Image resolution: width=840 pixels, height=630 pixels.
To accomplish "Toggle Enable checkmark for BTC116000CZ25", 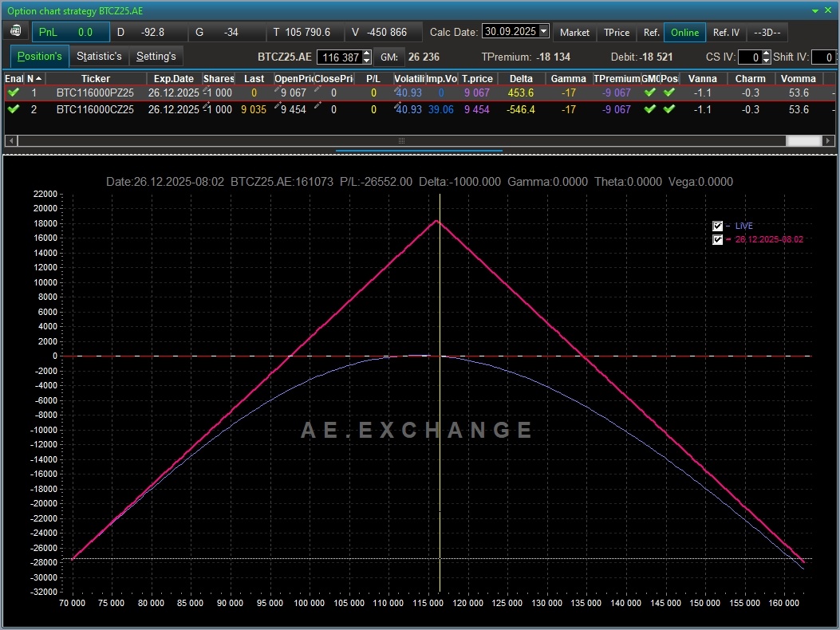I will pos(14,108).
